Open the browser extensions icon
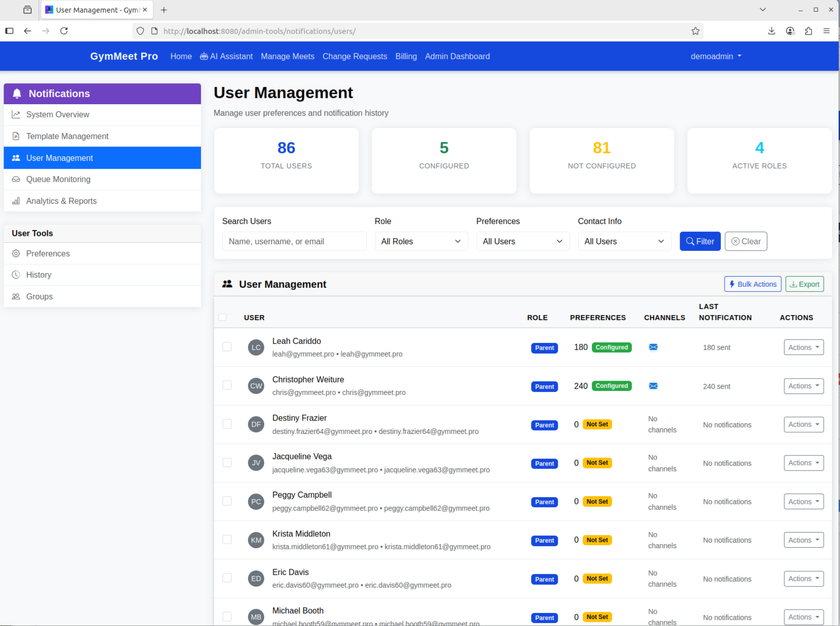840x626 pixels. [x=808, y=31]
